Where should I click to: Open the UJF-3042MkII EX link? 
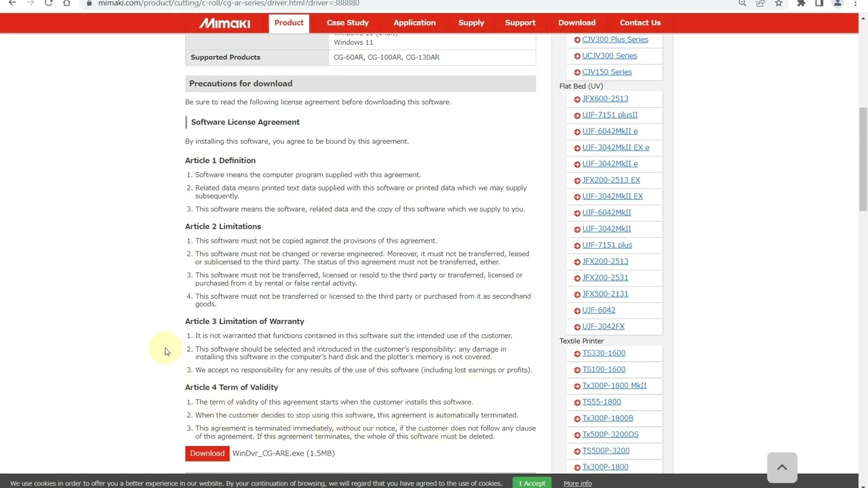point(612,196)
